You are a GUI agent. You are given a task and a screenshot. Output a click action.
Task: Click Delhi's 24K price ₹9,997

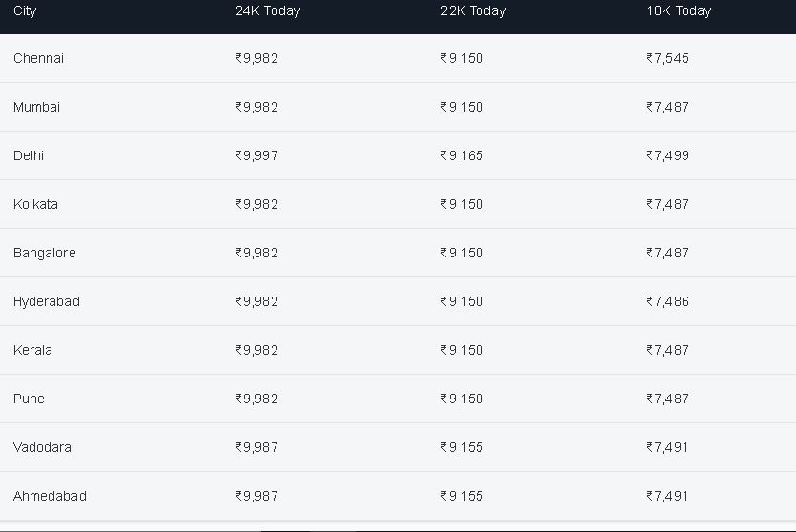[x=256, y=155]
